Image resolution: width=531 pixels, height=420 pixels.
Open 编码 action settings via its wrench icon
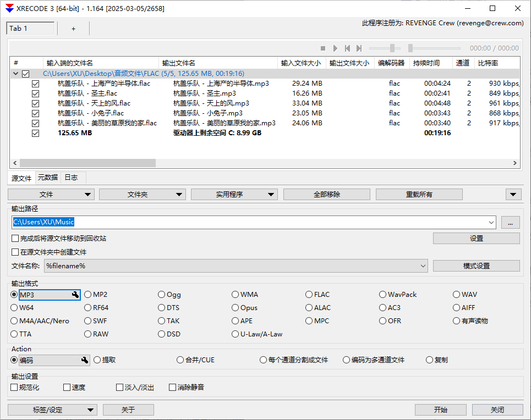(84, 360)
